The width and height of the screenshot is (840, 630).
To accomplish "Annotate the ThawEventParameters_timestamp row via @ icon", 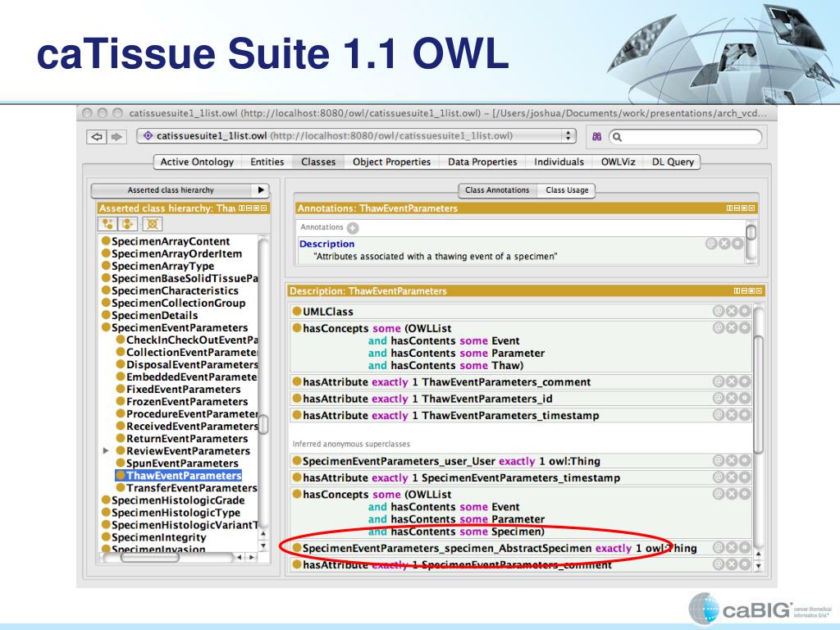I will click(719, 414).
